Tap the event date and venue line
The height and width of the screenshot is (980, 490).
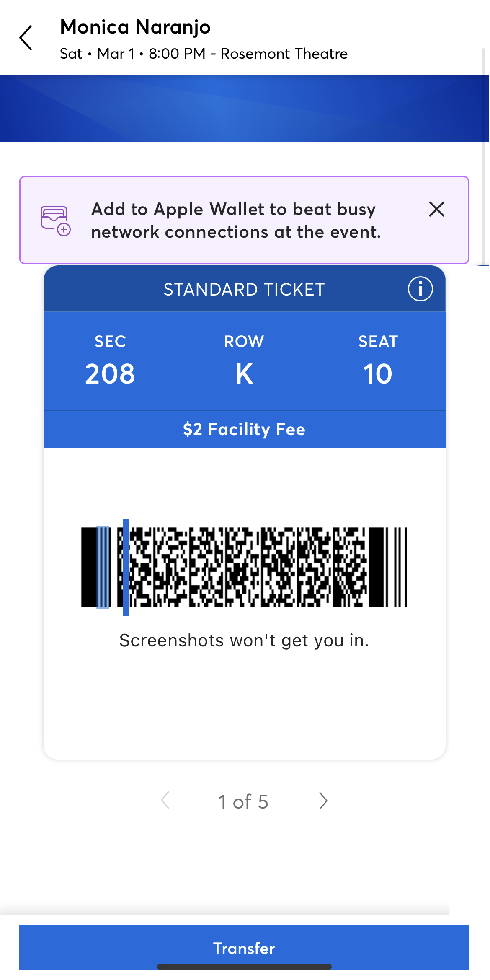click(204, 54)
